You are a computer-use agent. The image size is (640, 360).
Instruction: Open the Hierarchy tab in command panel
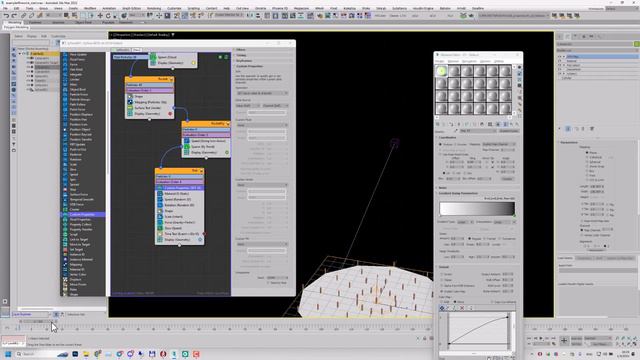(576, 36)
